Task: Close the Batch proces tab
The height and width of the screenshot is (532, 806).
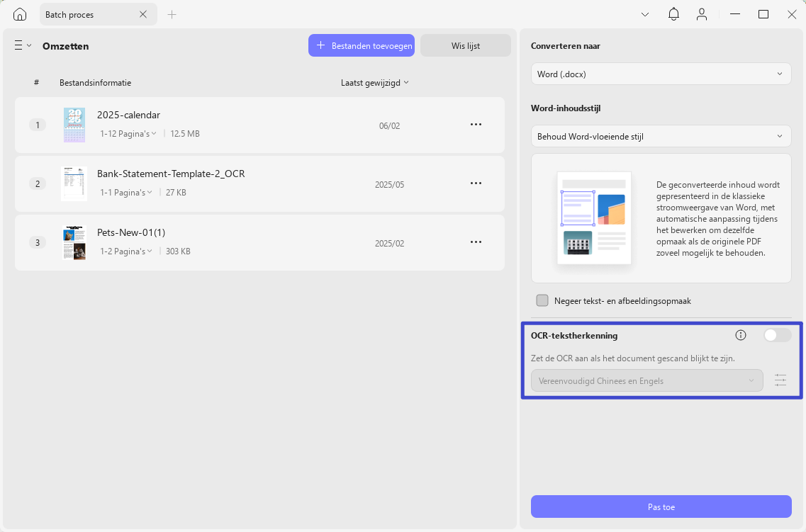Action: coord(143,14)
